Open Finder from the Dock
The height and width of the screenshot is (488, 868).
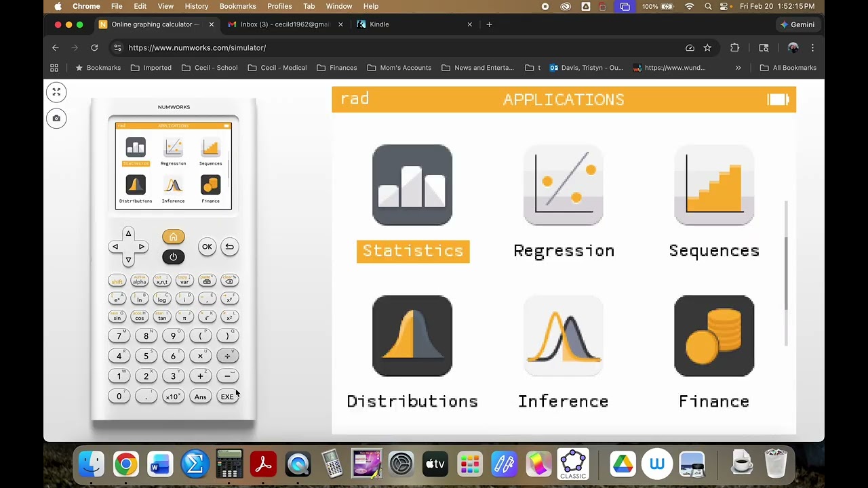91,464
